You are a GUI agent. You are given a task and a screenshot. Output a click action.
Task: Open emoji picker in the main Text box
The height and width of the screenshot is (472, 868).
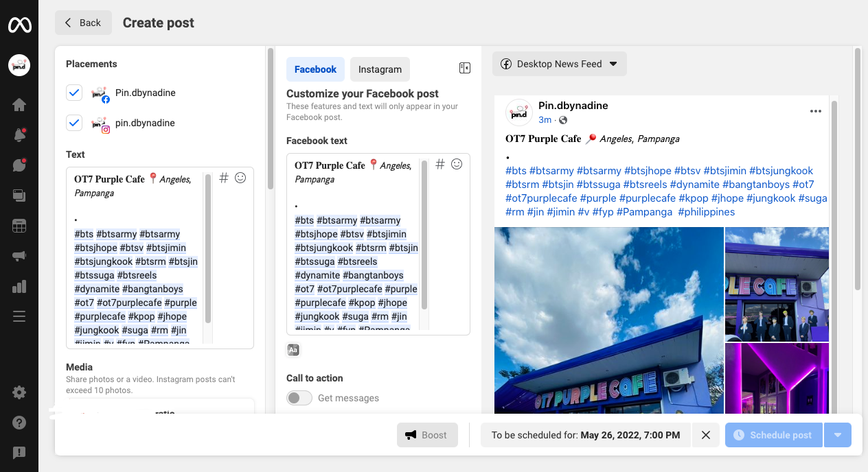point(240,178)
